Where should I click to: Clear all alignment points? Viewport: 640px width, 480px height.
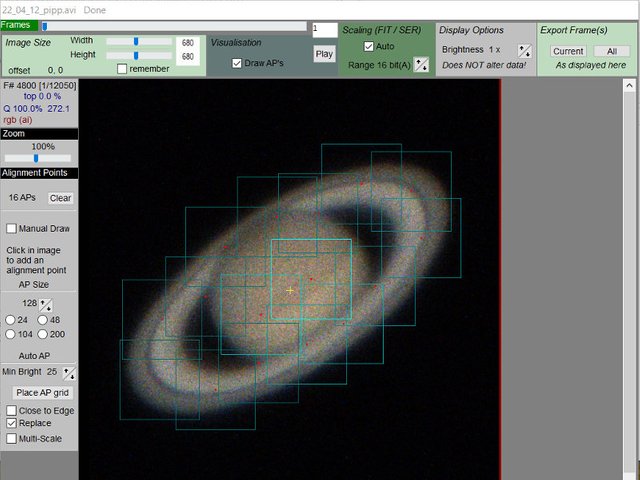[60, 198]
